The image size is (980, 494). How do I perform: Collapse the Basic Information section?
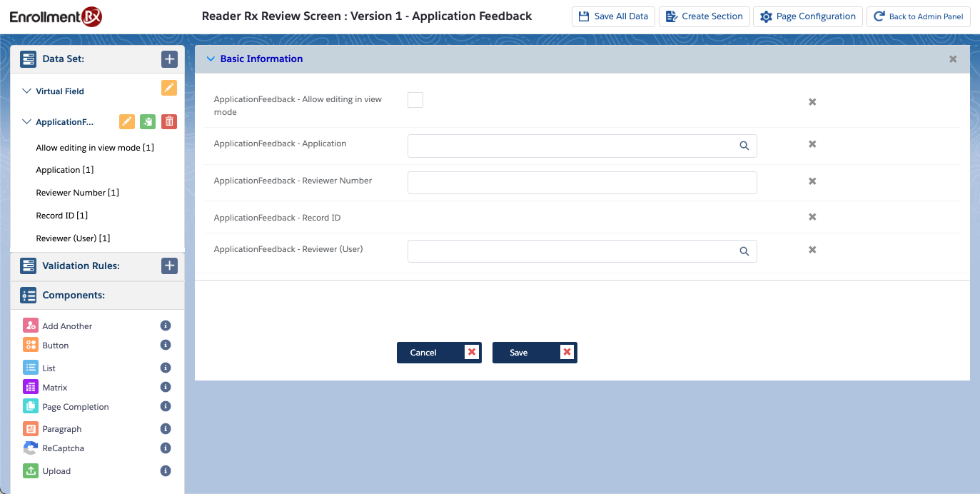[211, 59]
